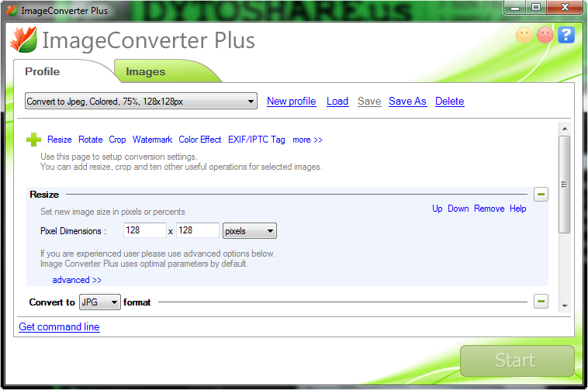
Task: Open the profile selection dropdown
Action: coord(141,101)
